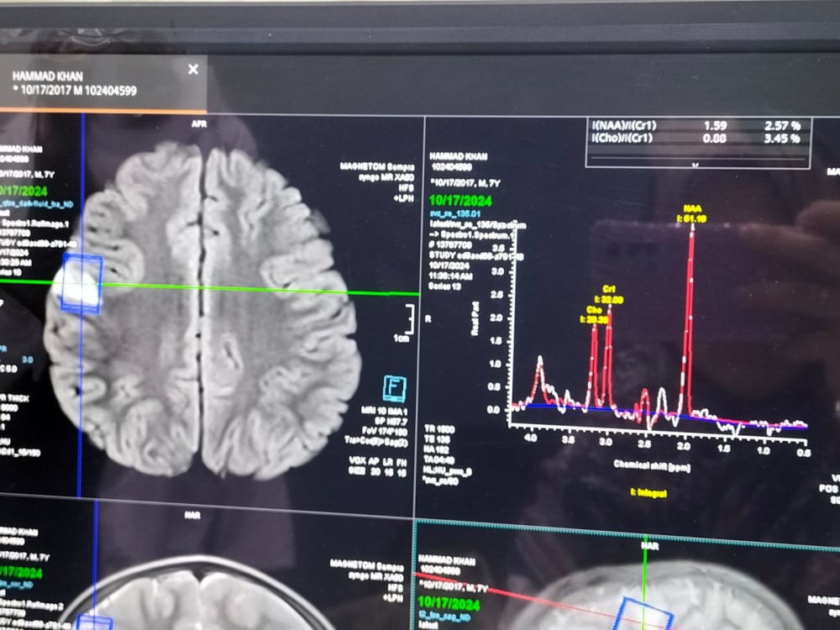Close the HAMMAD KHAN patient tab

(193, 69)
